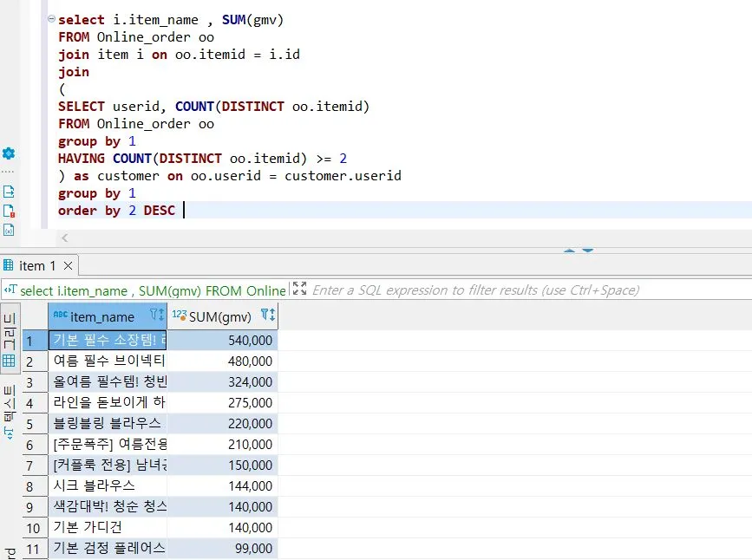Select row header number 10

click(x=35, y=528)
